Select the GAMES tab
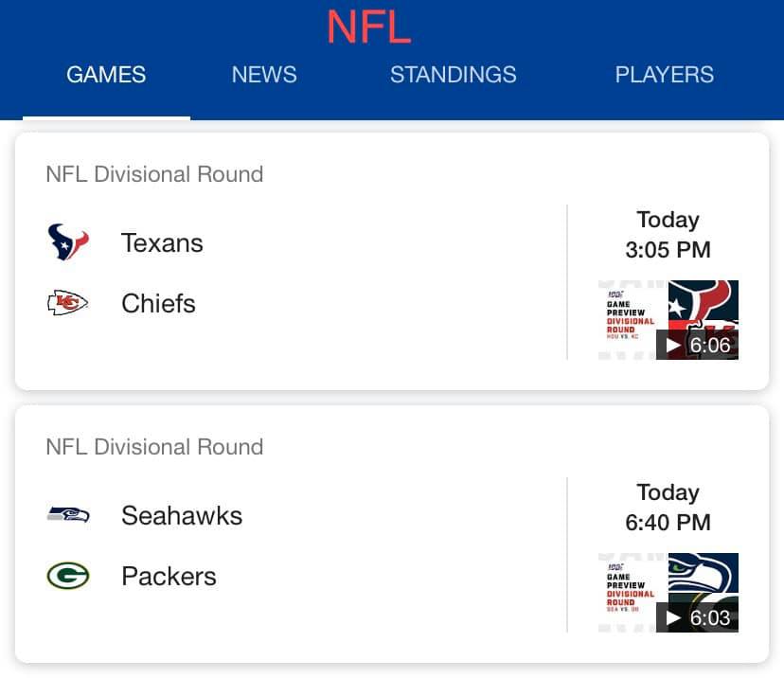Screen dimensions: 784x678 (x=106, y=75)
